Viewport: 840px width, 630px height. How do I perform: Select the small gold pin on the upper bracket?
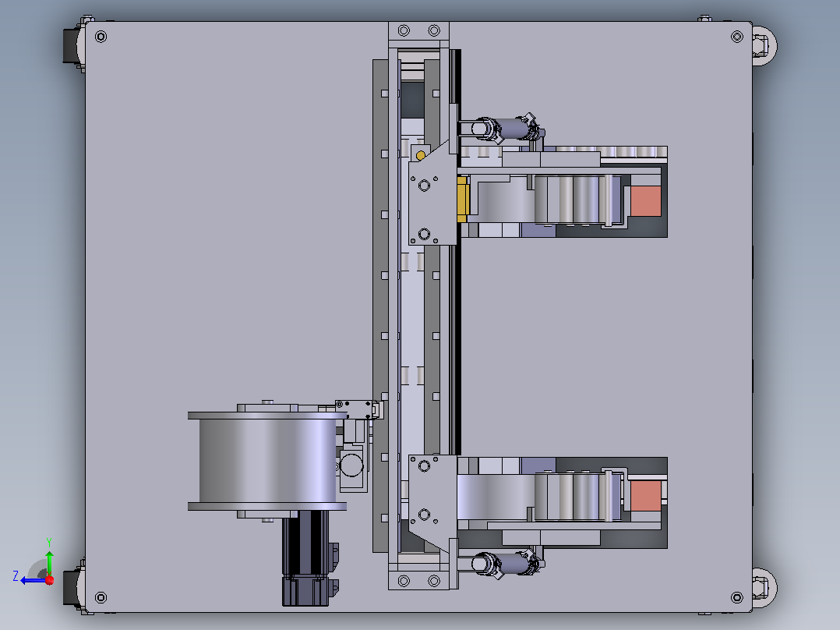click(421, 155)
